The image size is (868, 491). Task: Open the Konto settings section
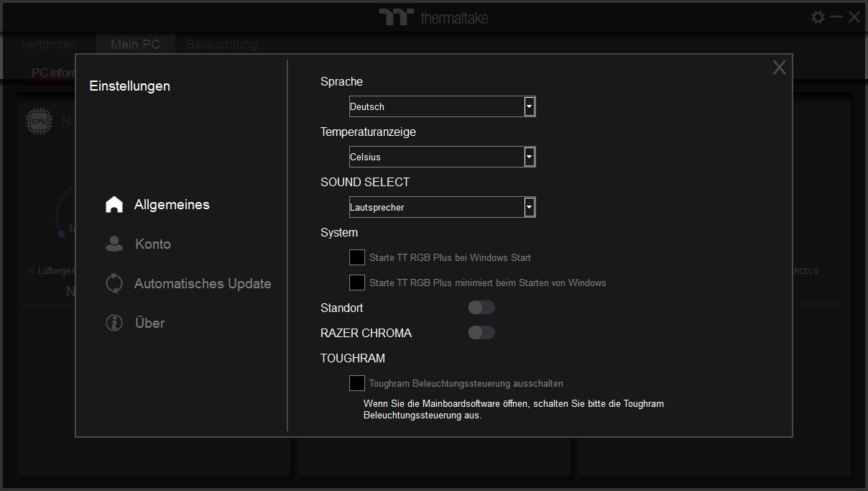click(153, 244)
